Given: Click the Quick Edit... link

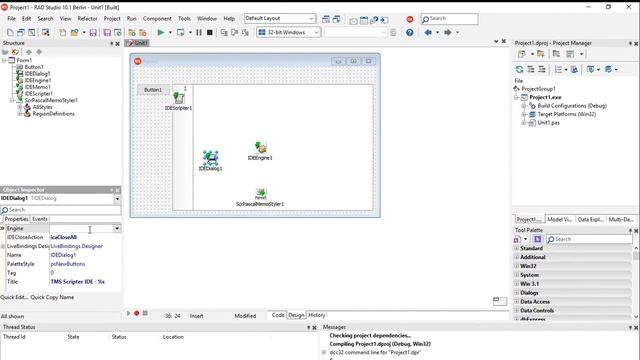Looking at the screenshot, I should tap(14, 297).
